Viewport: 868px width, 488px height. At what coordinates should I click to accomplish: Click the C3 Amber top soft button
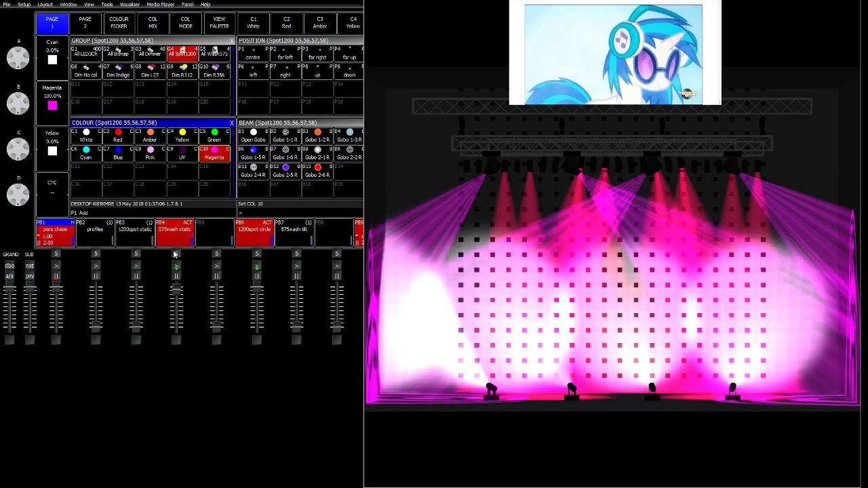(x=320, y=23)
